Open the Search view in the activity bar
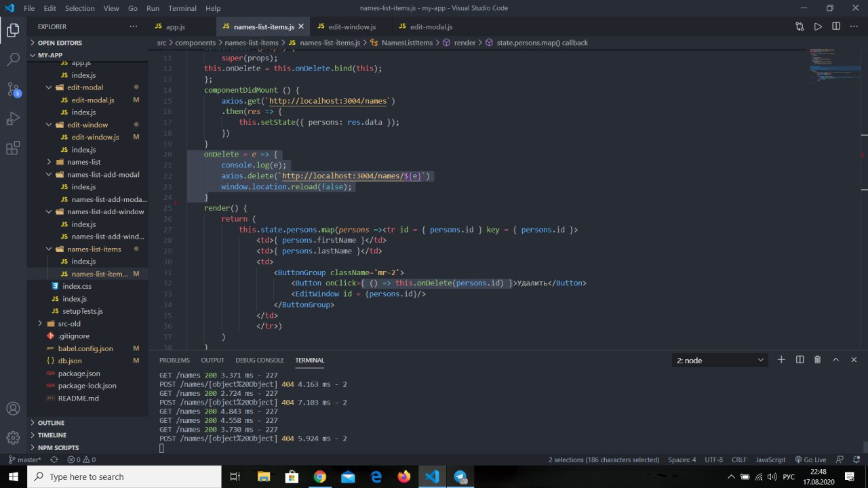The width and height of the screenshot is (868, 488). (13, 60)
